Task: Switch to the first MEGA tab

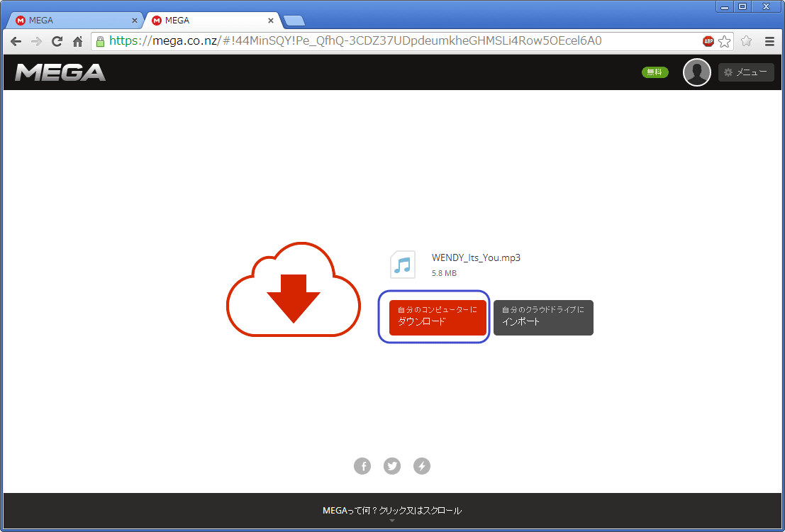Action: (x=71, y=21)
